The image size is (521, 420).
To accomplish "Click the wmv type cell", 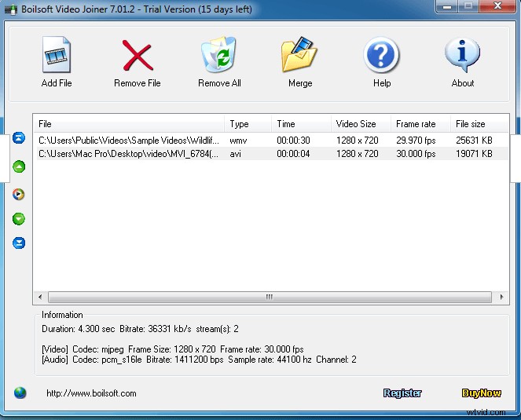I will click(x=238, y=141).
